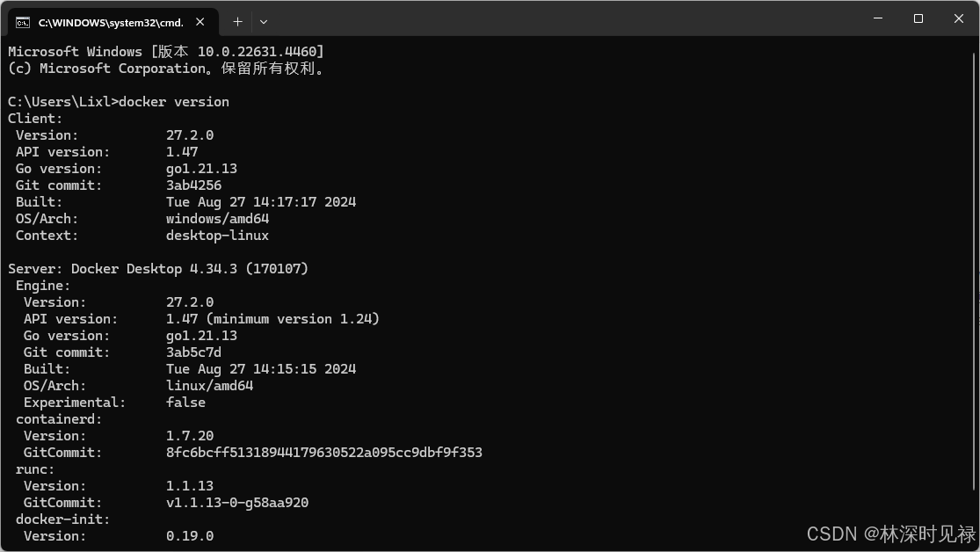Viewport: 980px width, 552px height.
Task: Click the docker-init version value 0.19.0
Action: (x=190, y=536)
